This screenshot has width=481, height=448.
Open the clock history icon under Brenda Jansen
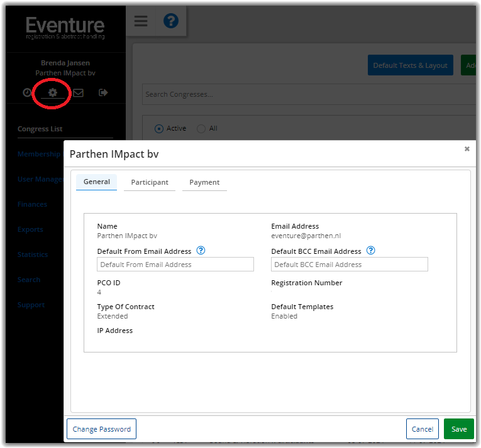click(x=27, y=92)
